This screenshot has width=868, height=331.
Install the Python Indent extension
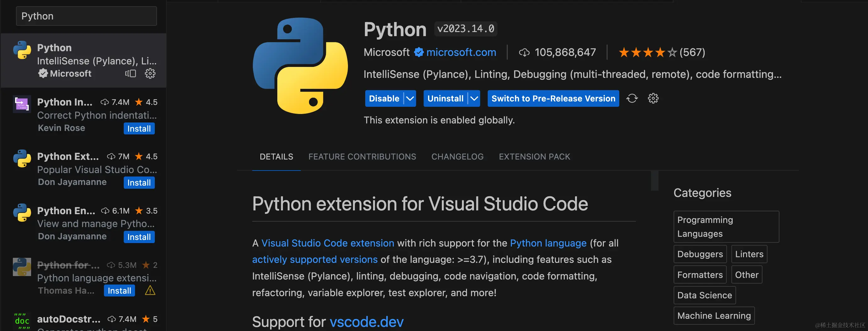(139, 129)
